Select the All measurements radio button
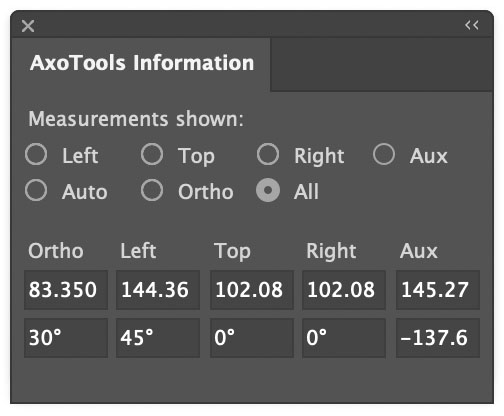The image size is (504, 416). (268, 190)
